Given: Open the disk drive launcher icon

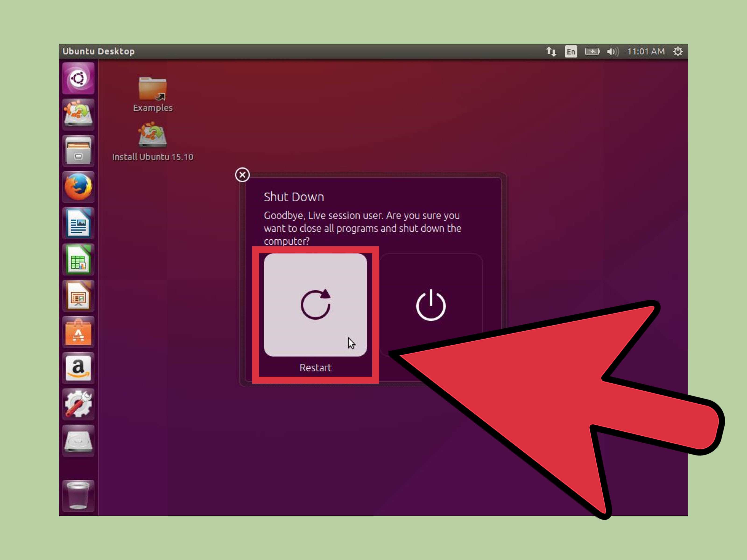Looking at the screenshot, I should point(78,441).
